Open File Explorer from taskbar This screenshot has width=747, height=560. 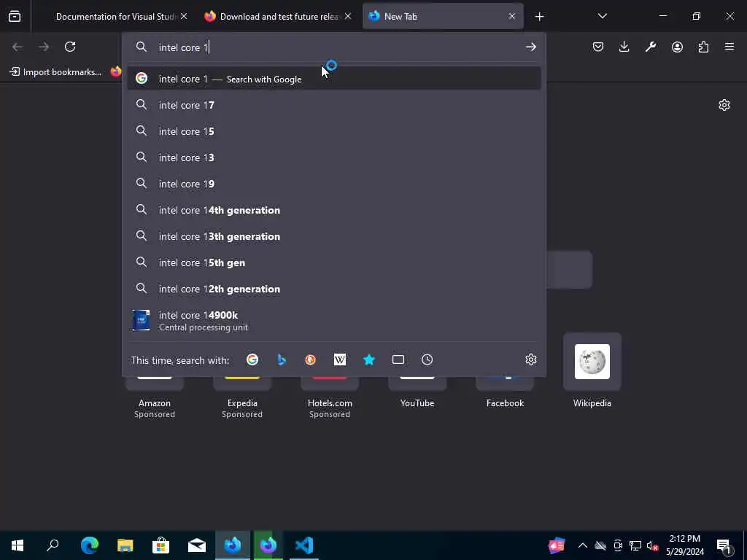point(125,545)
